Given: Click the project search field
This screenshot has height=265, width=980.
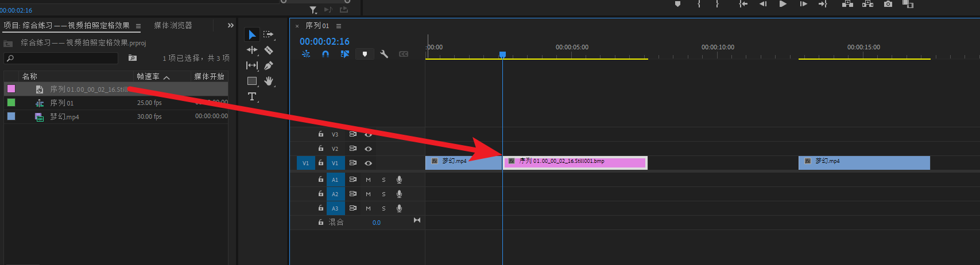Looking at the screenshot, I should (63, 58).
